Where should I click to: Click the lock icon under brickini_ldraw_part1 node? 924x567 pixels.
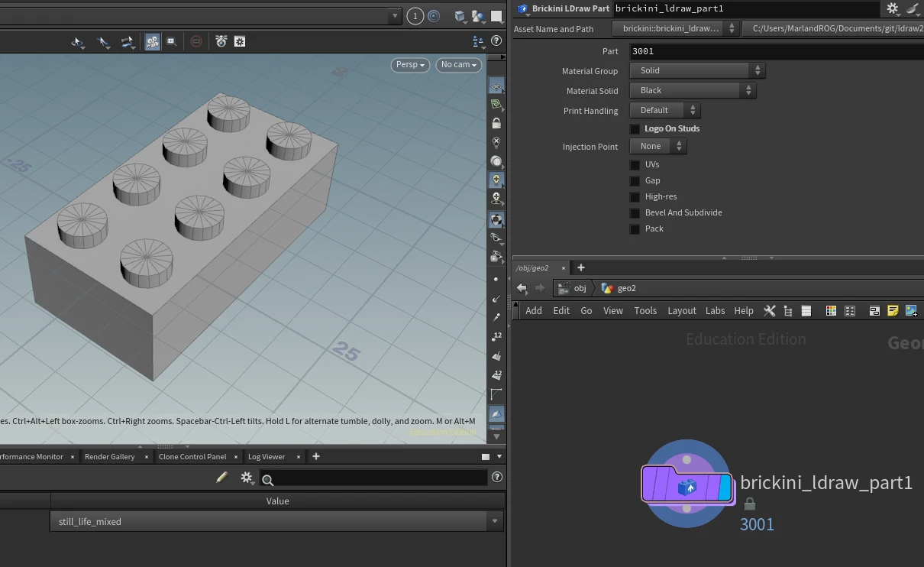tap(750, 504)
